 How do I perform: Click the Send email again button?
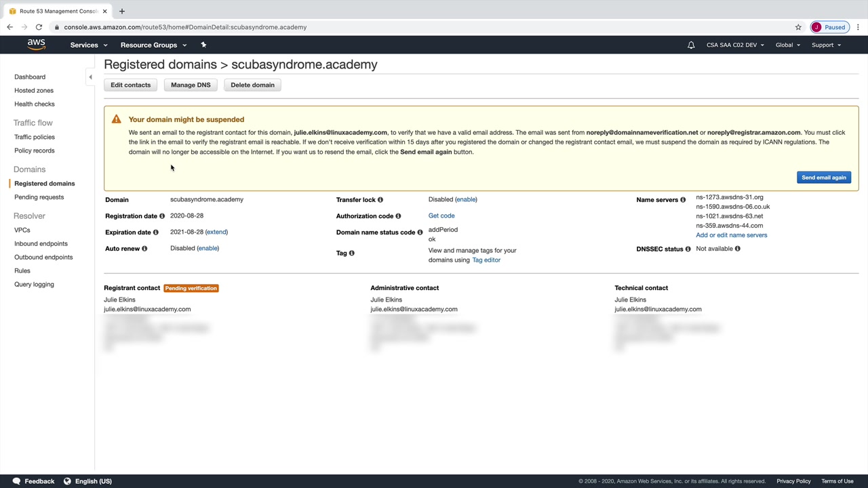pos(824,178)
